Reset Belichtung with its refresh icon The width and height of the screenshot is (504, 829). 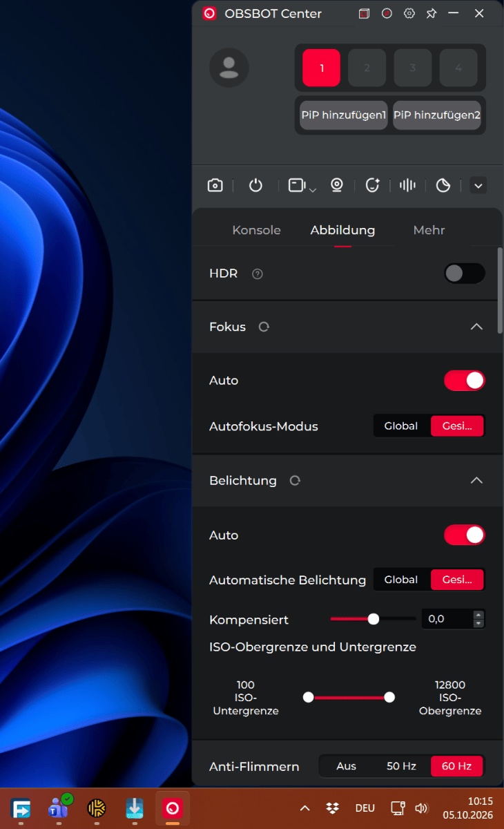(x=295, y=481)
